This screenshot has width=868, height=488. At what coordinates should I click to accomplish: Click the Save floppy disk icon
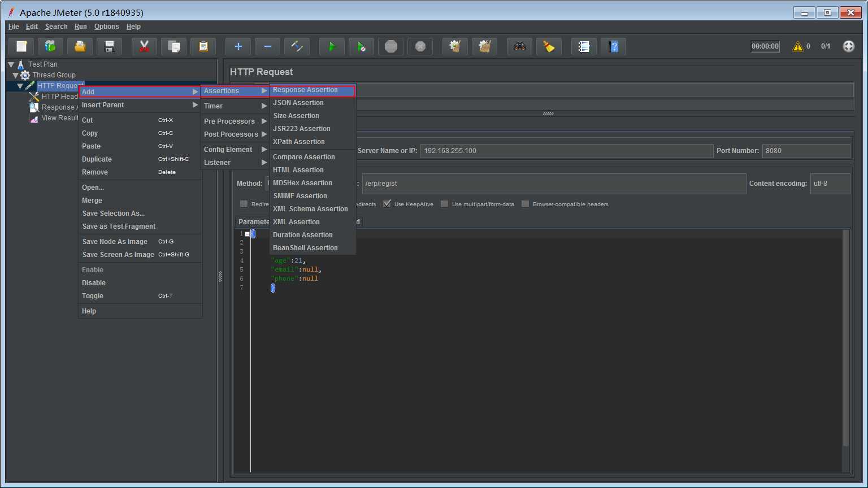110,46
